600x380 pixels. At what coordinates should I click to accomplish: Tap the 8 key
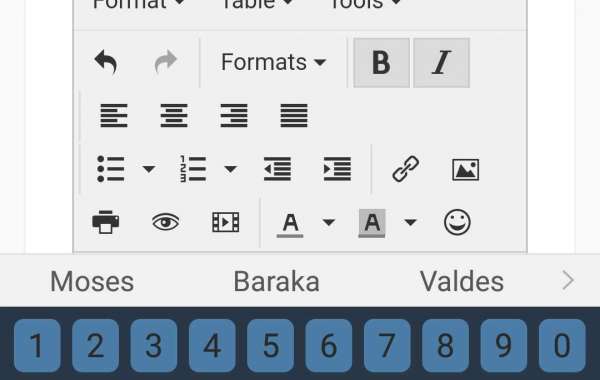click(x=445, y=346)
